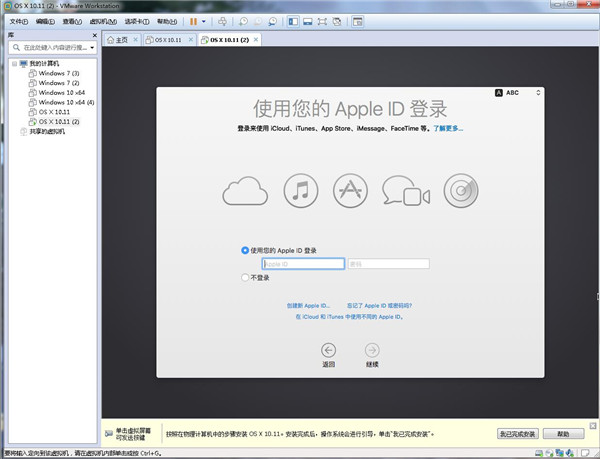The image size is (600, 459).
Task: Dismiss the yellow installation hint bar
Action: (x=593, y=426)
